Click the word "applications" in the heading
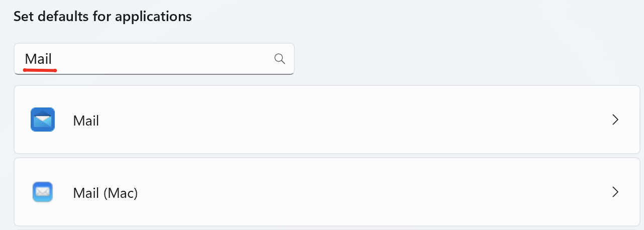This screenshot has height=230, width=644. 153,17
